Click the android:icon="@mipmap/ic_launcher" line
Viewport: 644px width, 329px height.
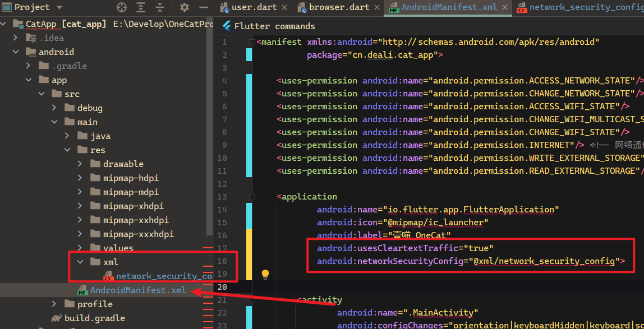click(x=403, y=223)
